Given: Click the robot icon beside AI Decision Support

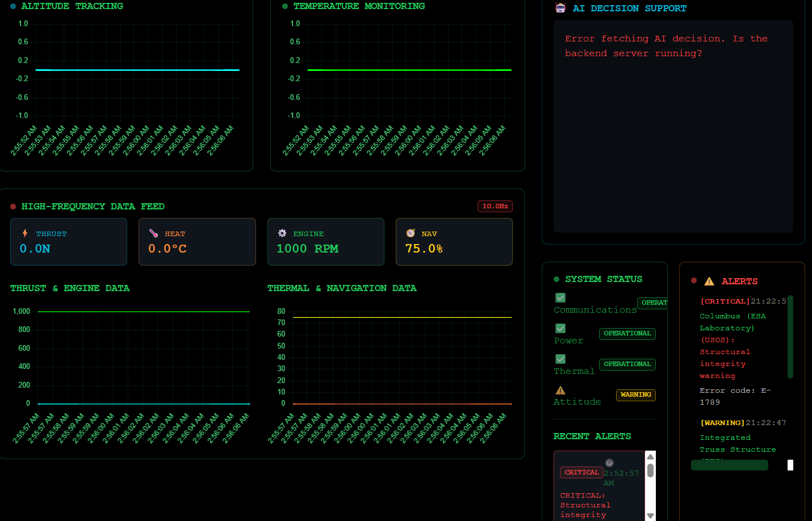Looking at the screenshot, I should pos(560,8).
